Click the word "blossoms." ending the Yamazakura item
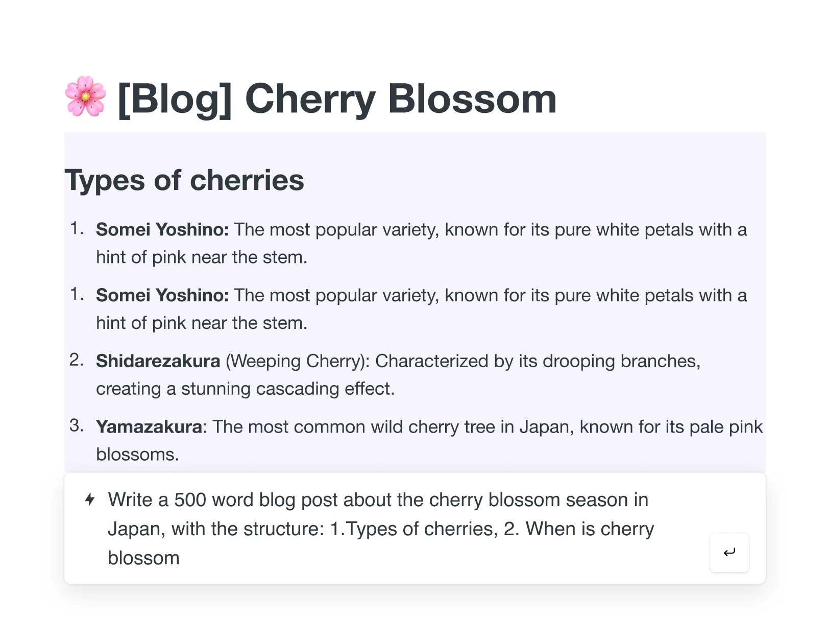This screenshot has height=644, width=827. (x=137, y=455)
